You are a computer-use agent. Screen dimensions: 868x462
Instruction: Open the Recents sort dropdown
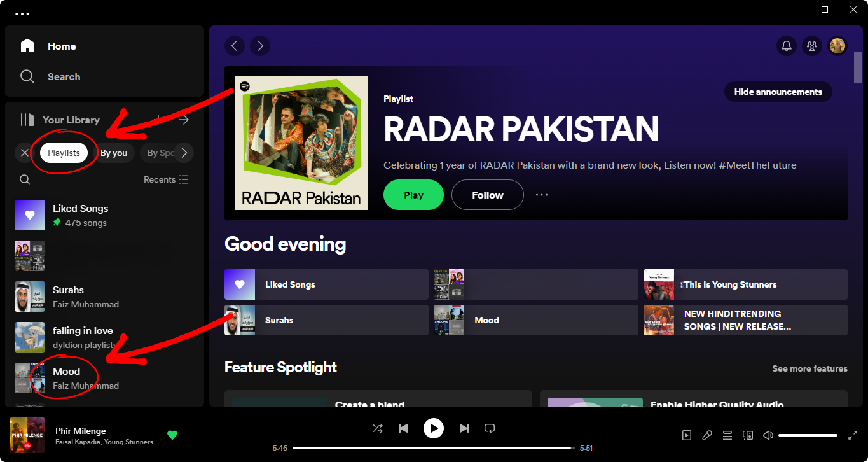pos(166,179)
